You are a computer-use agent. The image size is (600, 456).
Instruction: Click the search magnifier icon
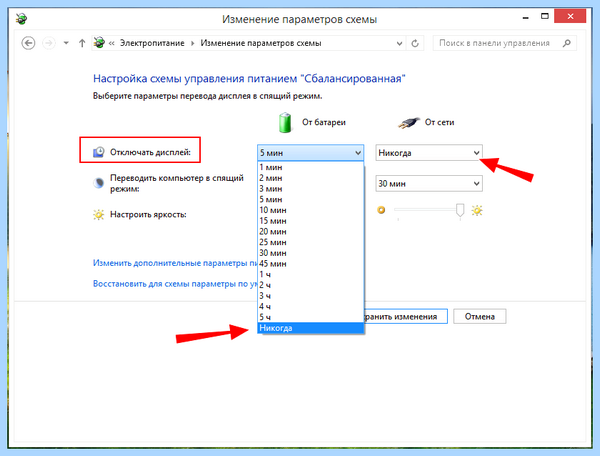pos(567,43)
